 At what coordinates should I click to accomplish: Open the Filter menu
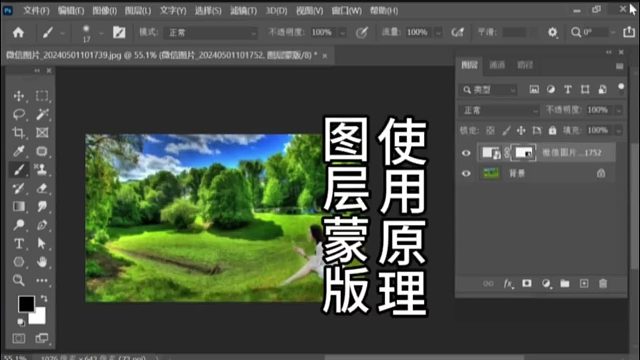[x=243, y=11]
